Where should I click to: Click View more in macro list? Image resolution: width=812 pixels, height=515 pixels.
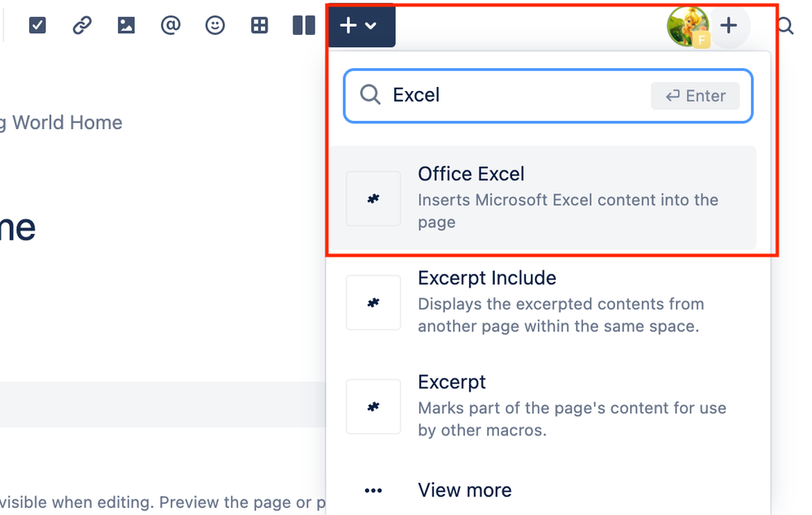pos(464,490)
